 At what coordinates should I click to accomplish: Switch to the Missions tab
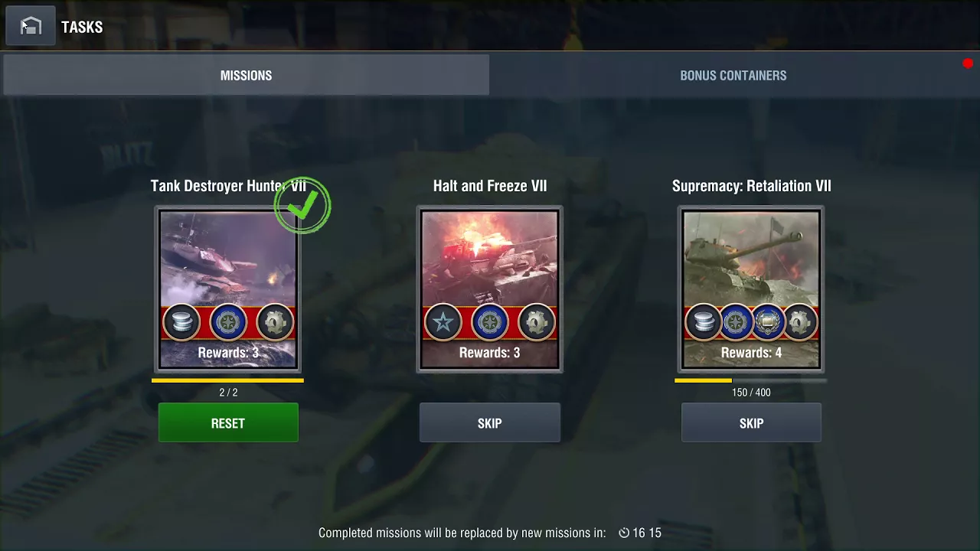[246, 75]
